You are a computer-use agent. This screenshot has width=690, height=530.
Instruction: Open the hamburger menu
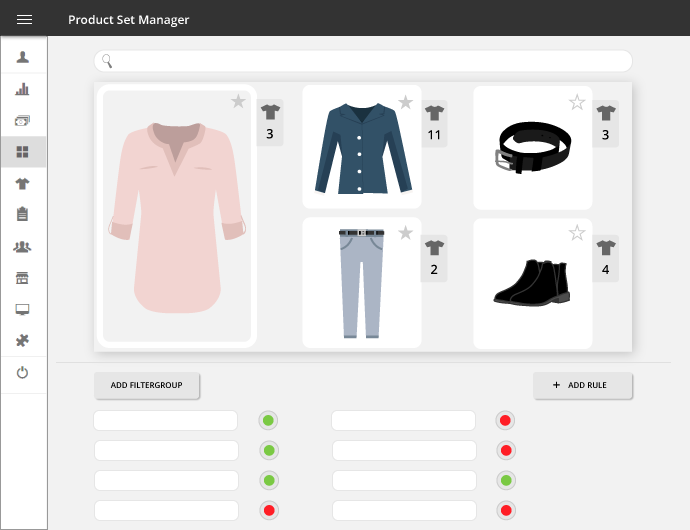24,19
